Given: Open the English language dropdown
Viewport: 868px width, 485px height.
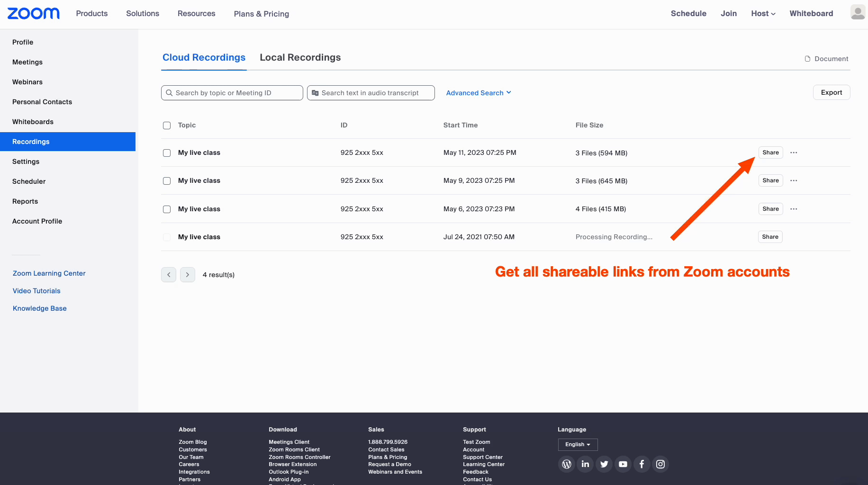Looking at the screenshot, I should click(x=578, y=444).
